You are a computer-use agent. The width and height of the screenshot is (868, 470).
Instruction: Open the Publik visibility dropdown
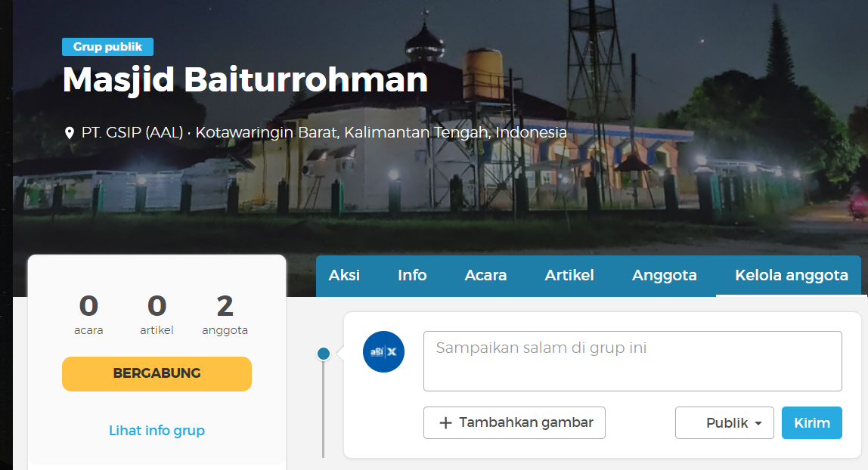(724, 423)
